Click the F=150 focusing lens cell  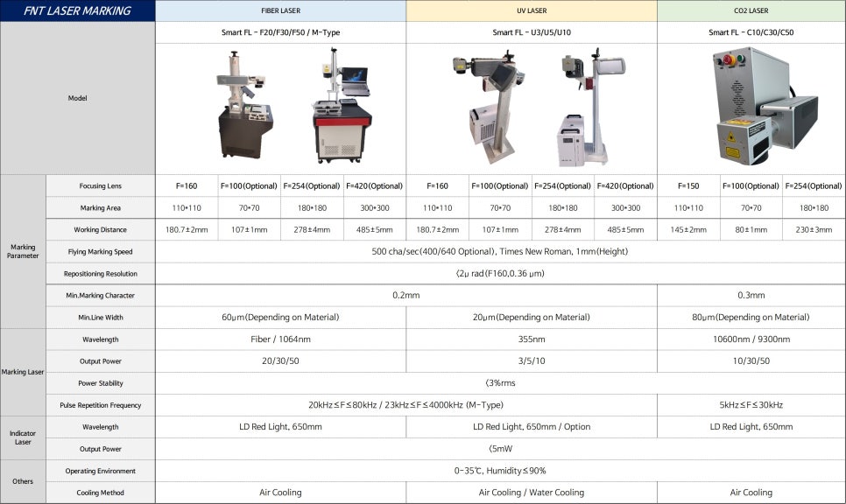pyautogui.click(x=688, y=186)
